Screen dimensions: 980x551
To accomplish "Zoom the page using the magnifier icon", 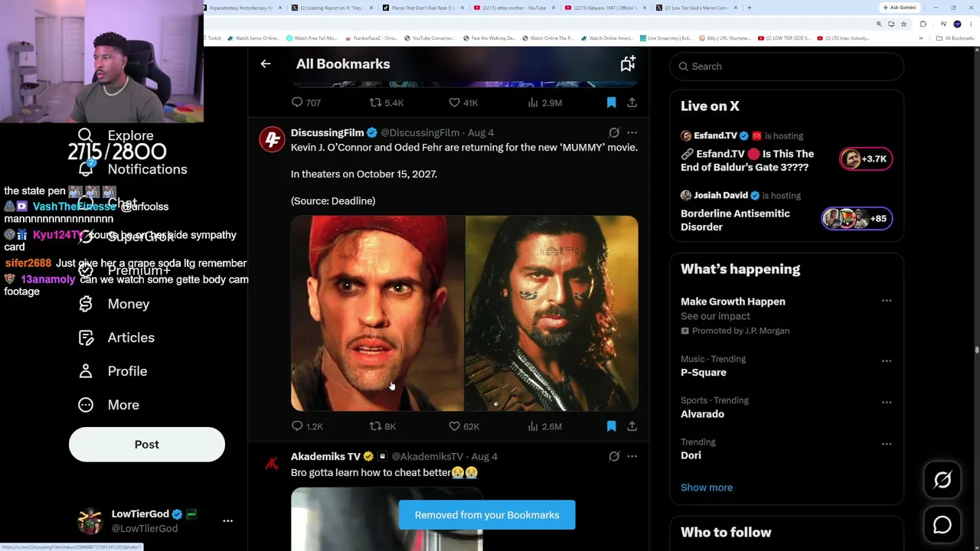I will click(x=879, y=24).
